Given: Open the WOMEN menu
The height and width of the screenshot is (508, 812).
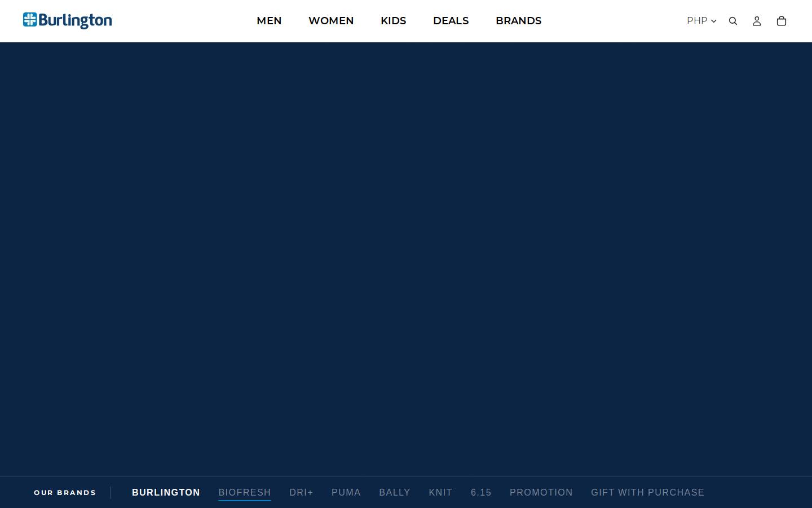Looking at the screenshot, I should pos(331,21).
